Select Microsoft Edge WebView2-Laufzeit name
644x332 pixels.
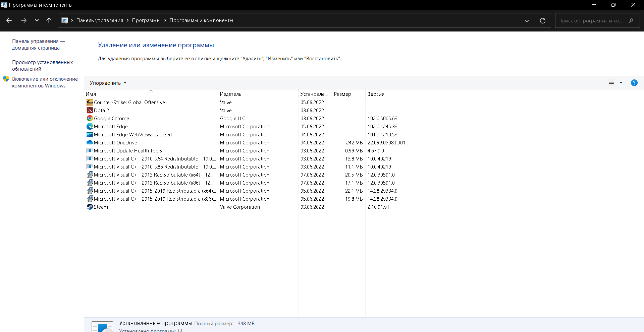click(133, 134)
